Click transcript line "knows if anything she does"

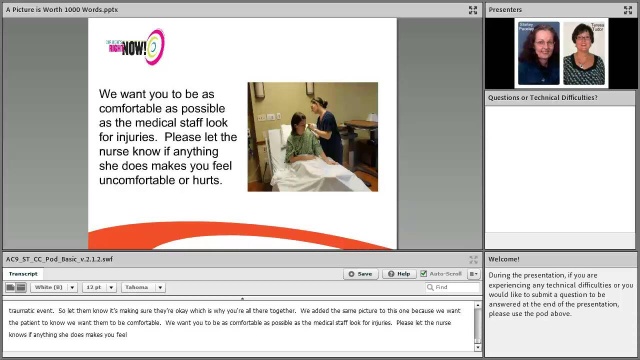click(68, 335)
